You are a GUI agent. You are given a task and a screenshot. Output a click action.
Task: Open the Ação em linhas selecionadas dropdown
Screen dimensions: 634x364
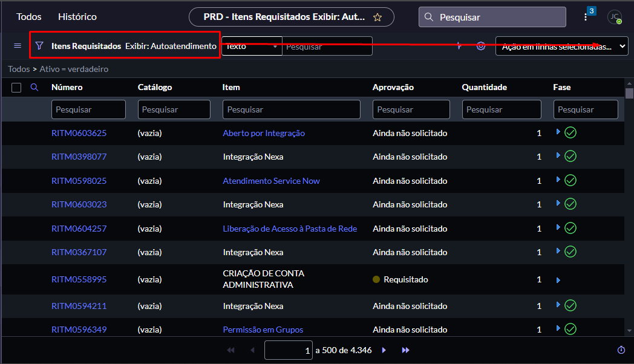point(561,45)
